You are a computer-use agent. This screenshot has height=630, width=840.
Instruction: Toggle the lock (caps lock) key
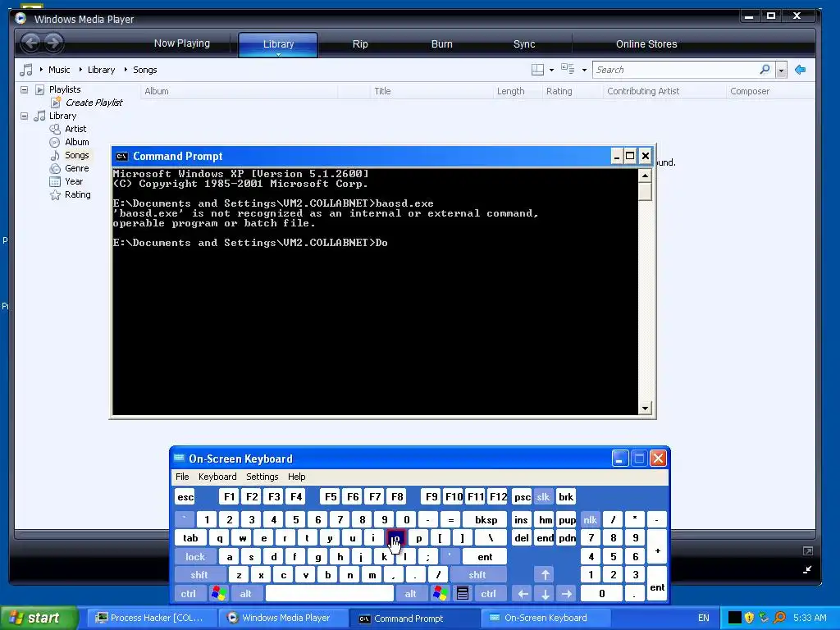pos(195,557)
